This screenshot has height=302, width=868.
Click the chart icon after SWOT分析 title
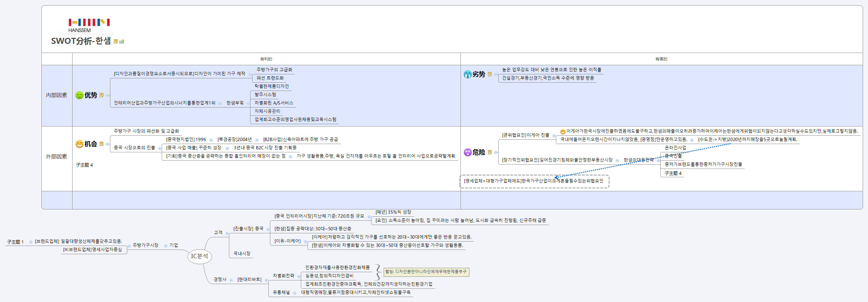click(122, 41)
